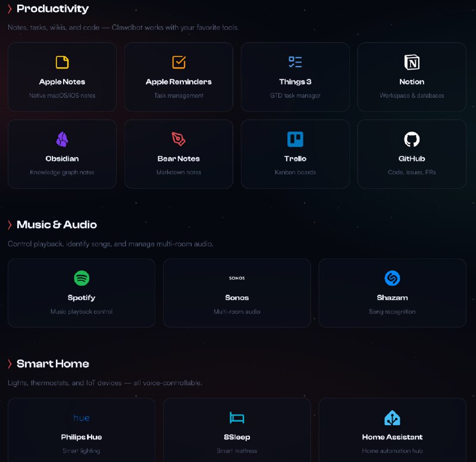Expand the Productivity section chevron

pos(10,9)
